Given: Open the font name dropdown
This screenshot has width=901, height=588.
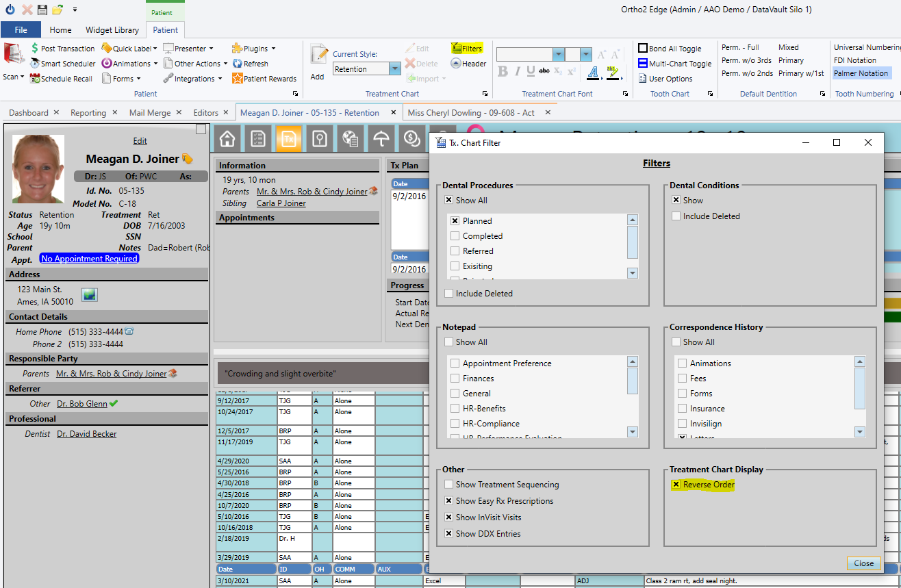Looking at the screenshot, I should pyautogui.click(x=559, y=55).
